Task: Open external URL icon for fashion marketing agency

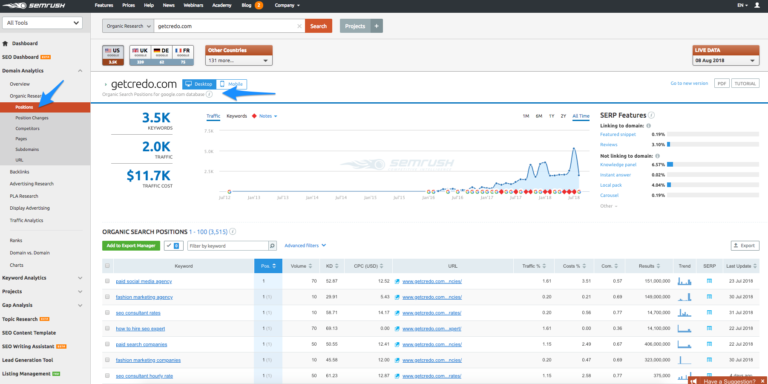Action: tap(397, 297)
